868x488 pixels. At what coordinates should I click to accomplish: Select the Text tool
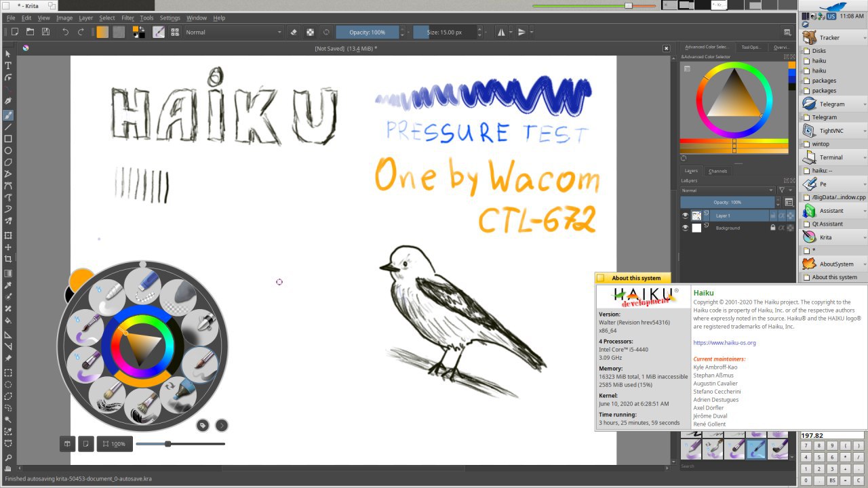(x=8, y=66)
